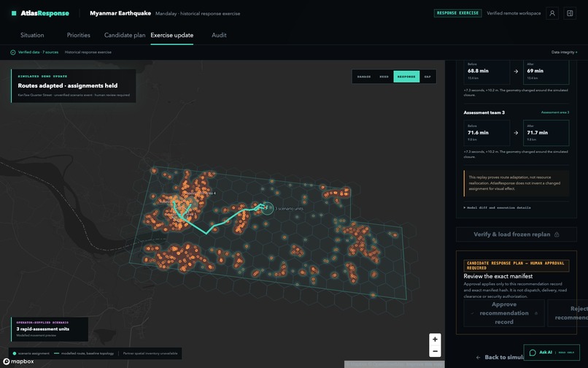Click the Response Exercise badge

coord(457,13)
